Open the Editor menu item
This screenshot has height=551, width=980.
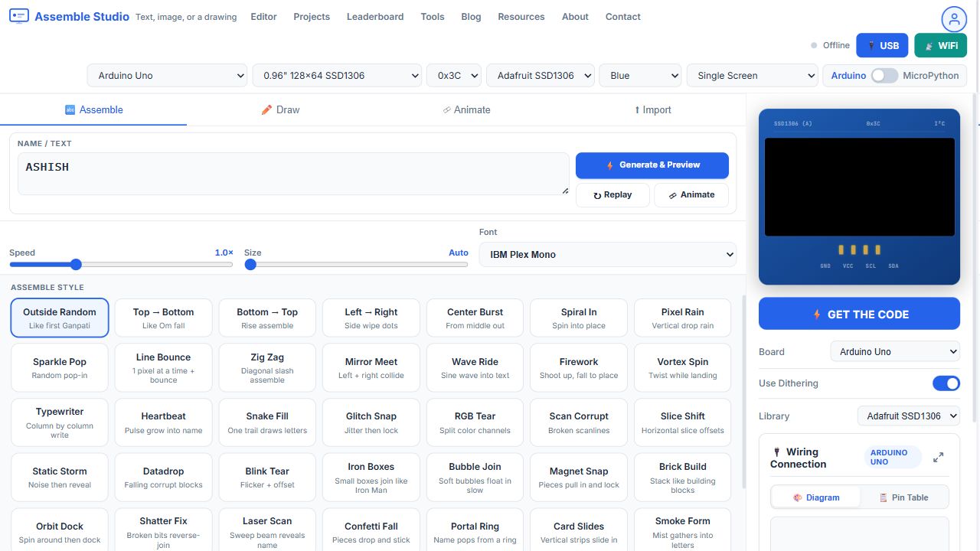(263, 17)
